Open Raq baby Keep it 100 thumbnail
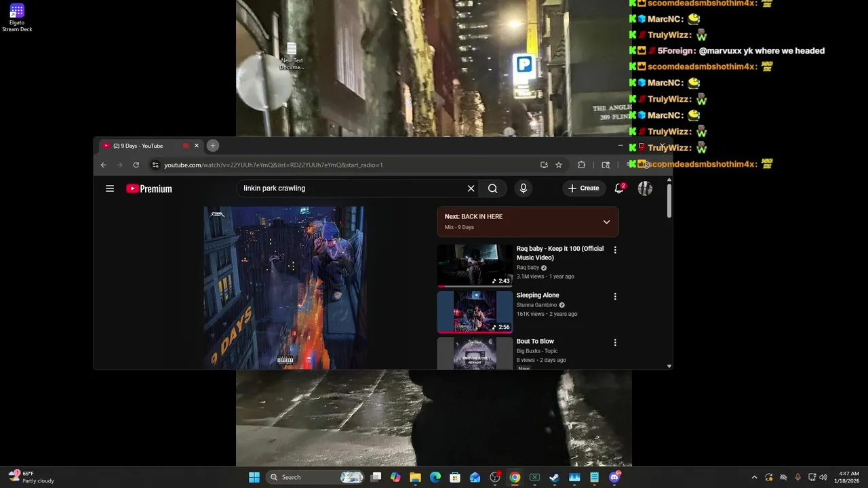Screen dimensions: 868x488 pyautogui.click(x=475, y=266)
